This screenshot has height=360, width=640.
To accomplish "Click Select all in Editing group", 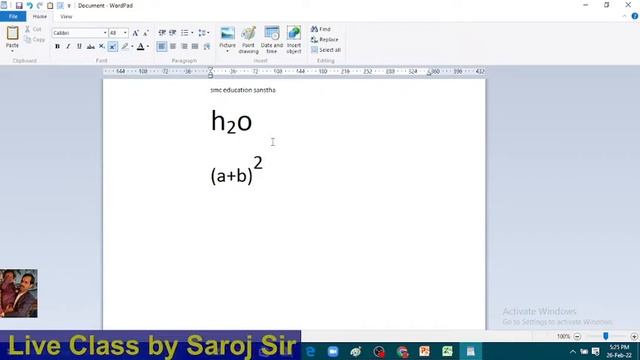I will 326,50.
